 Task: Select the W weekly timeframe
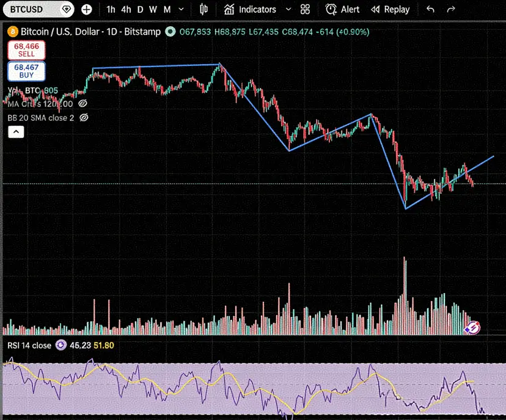[x=153, y=10]
